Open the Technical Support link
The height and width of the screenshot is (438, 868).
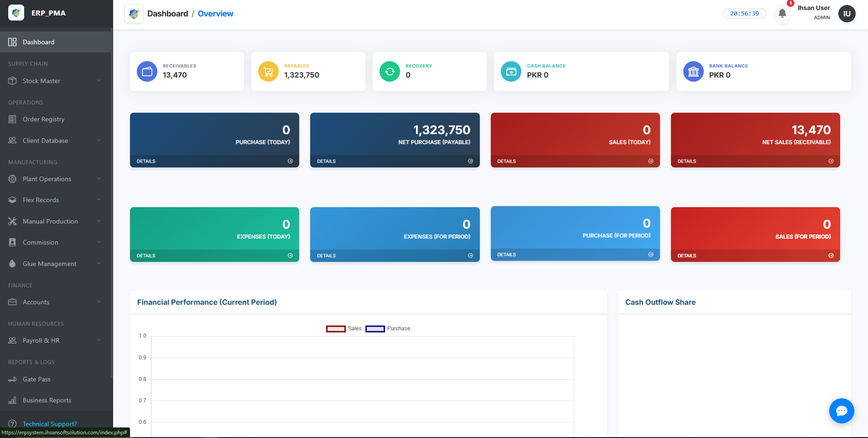(50, 424)
